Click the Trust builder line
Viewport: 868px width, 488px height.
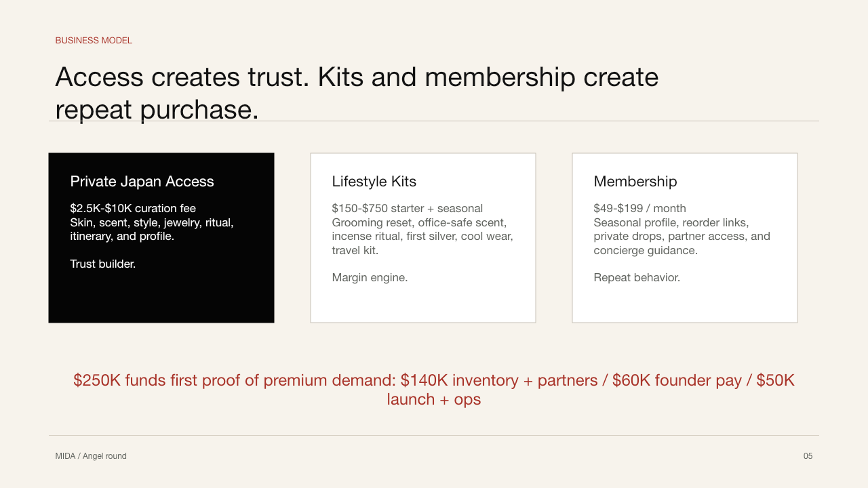(x=103, y=264)
